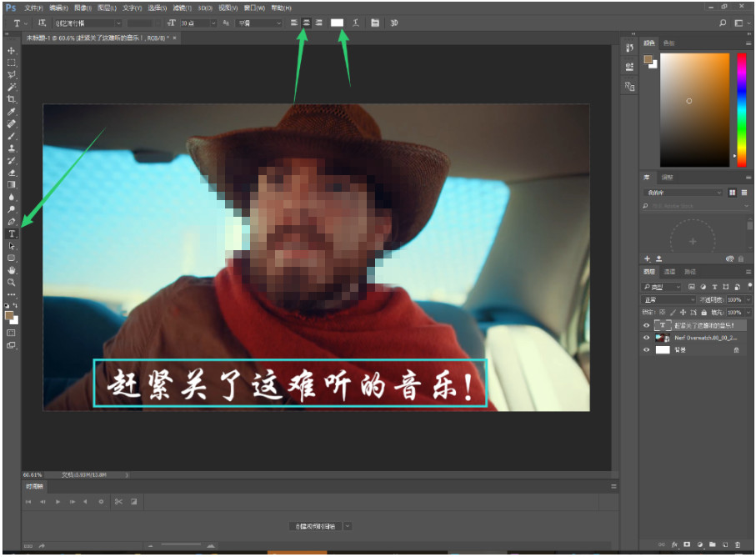Screen dimensions: 756x557
Task: Click the Nerf Overwatch layer thumbnail
Action: (662, 338)
